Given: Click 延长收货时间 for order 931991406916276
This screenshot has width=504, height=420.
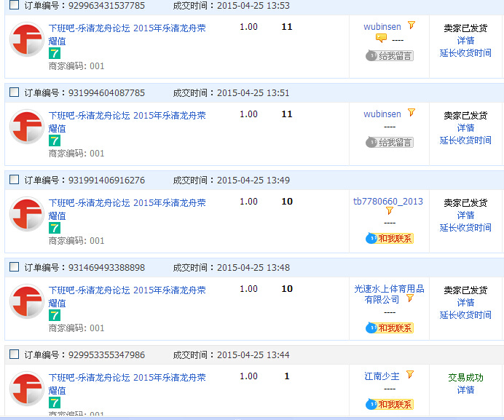Looking at the screenshot, I should tap(465, 228).
